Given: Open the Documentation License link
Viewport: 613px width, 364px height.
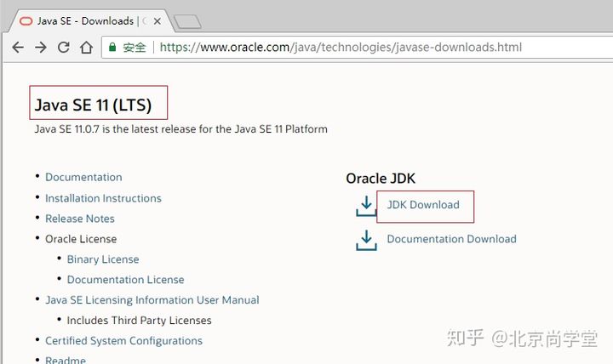Looking at the screenshot, I should pyautogui.click(x=125, y=279).
